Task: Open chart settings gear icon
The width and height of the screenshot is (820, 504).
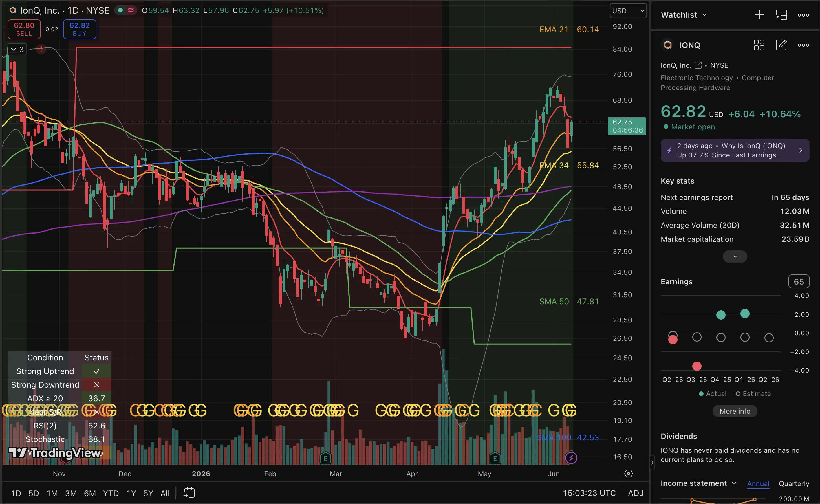Action: [628, 474]
